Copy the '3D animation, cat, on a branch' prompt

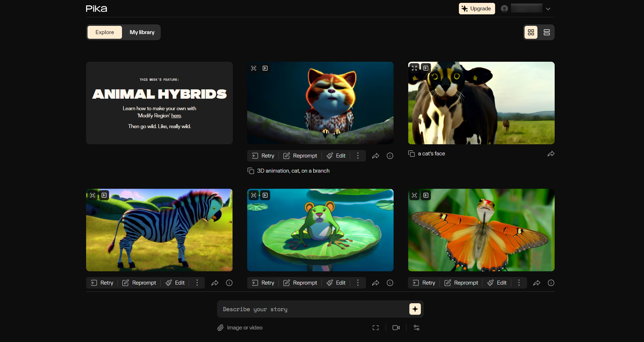(x=251, y=171)
